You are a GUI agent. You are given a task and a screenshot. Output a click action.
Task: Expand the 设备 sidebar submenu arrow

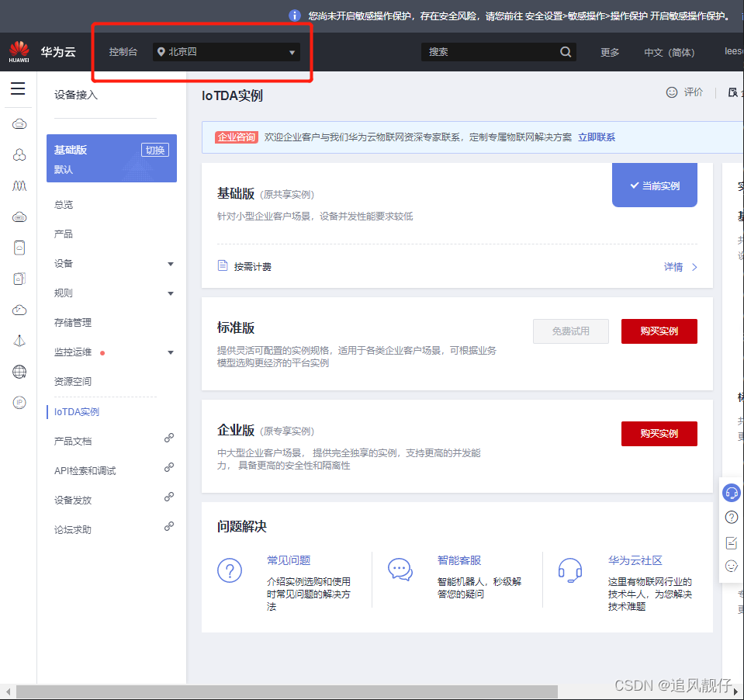pos(171,264)
